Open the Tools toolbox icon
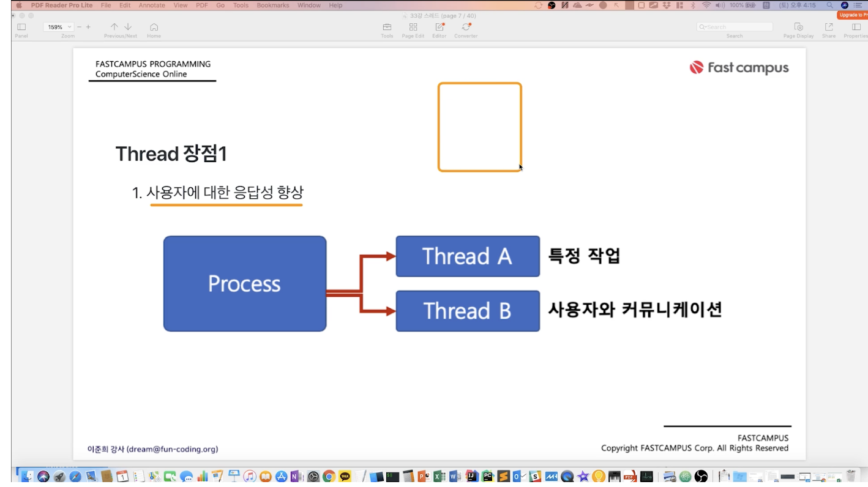 click(x=387, y=27)
